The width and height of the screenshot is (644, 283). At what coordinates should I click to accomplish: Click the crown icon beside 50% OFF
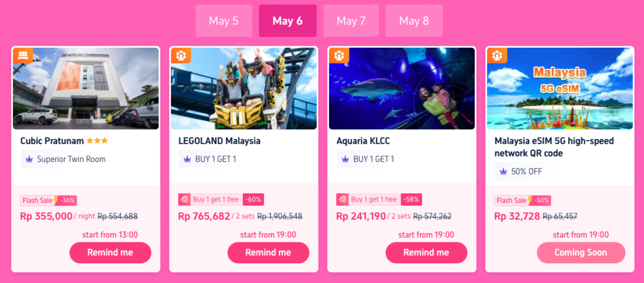pos(503,172)
